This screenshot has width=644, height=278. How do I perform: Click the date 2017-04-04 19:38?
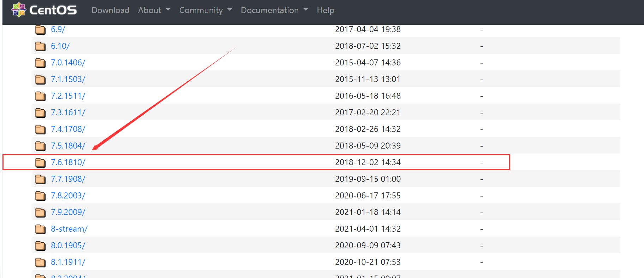(x=368, y=29)
